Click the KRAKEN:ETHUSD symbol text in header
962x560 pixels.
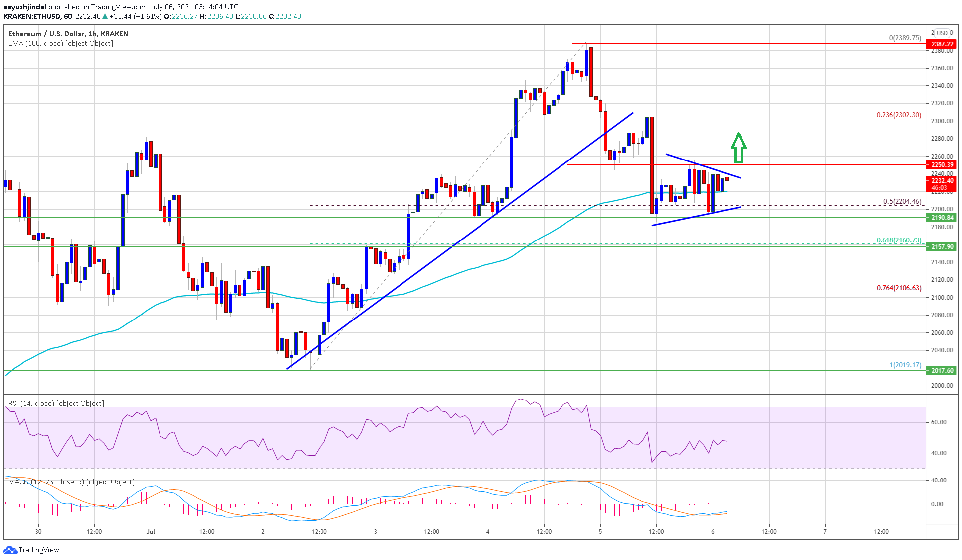point(31,16)
